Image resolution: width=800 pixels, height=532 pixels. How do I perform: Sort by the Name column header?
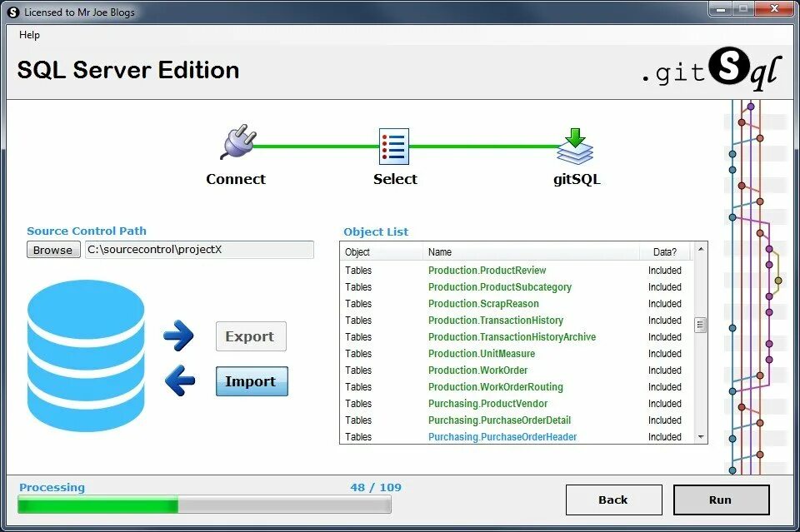531,251
